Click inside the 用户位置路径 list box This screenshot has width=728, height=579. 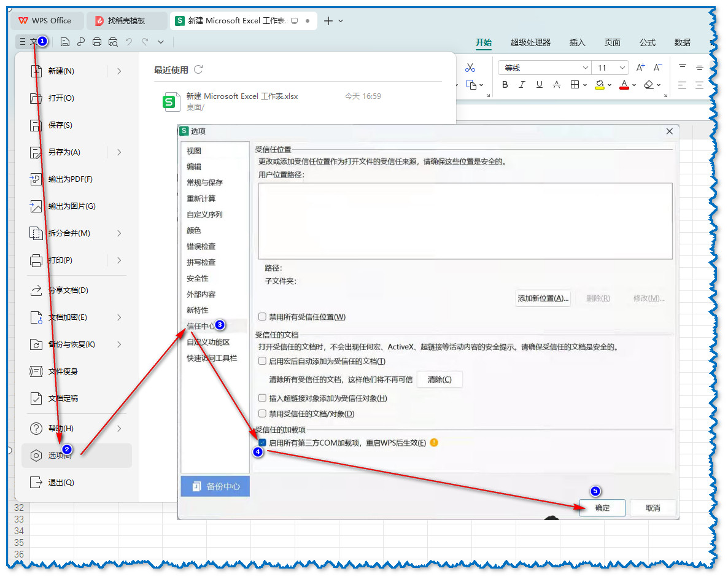[465, 221]
